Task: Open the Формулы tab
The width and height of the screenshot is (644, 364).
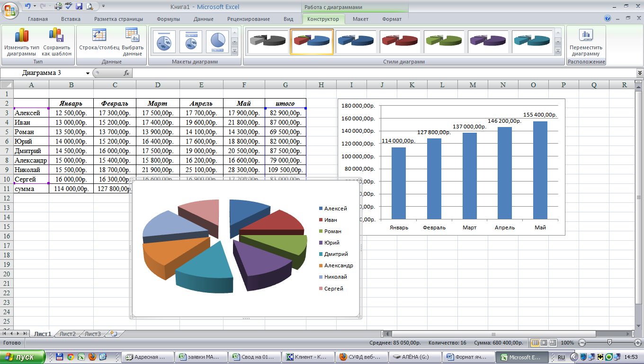Action: click(168, 19)
